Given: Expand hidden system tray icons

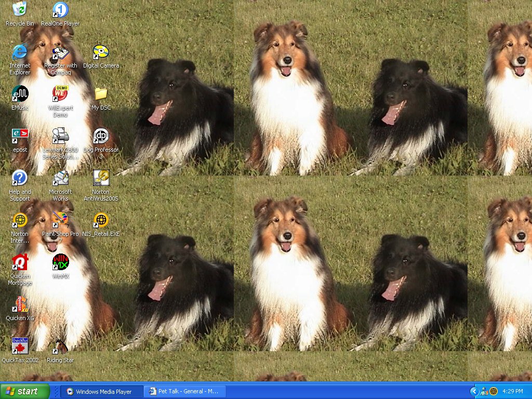Looking at the screenshot, I should click(474, 392).
